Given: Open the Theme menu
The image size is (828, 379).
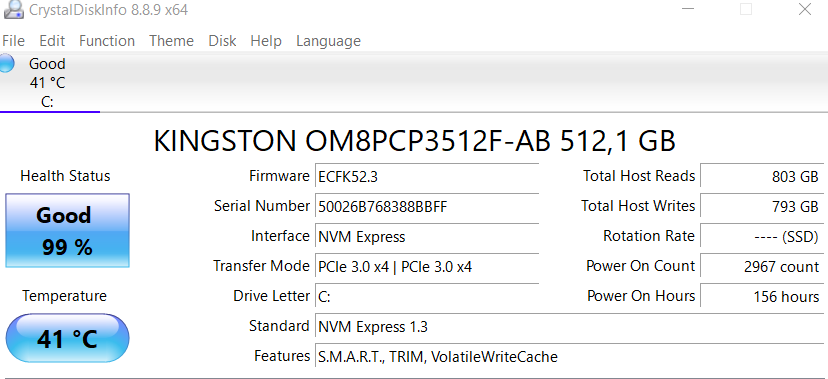Looking at the screenshot, I should 171,41.
